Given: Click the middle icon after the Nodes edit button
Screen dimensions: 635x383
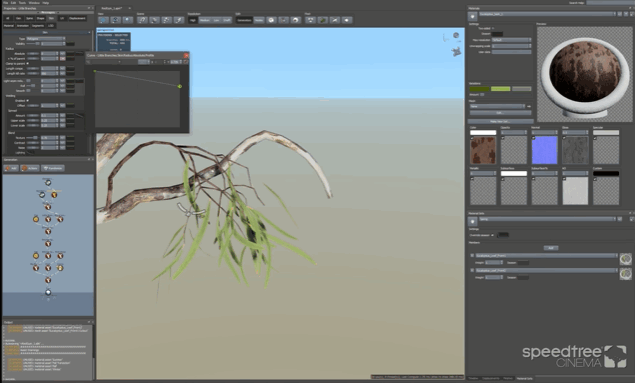Looking at the screenshot, I should pos(283,20).
